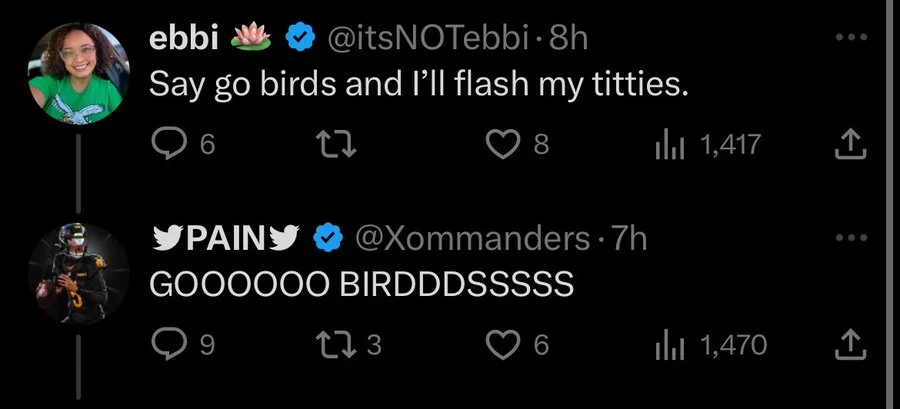
Task: Open the 8h timestamp on ebbi's tweet
Action: (x=568, y=39)
